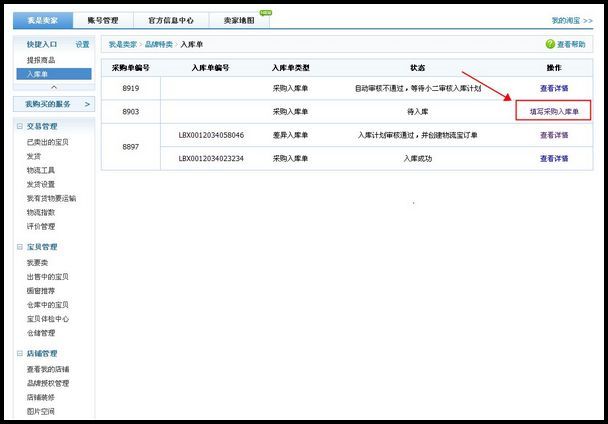This screenshot has width=608, height=424.
Task: Open 仓库中的宝贝 in sidebar
Action: [x=48, y=305]
